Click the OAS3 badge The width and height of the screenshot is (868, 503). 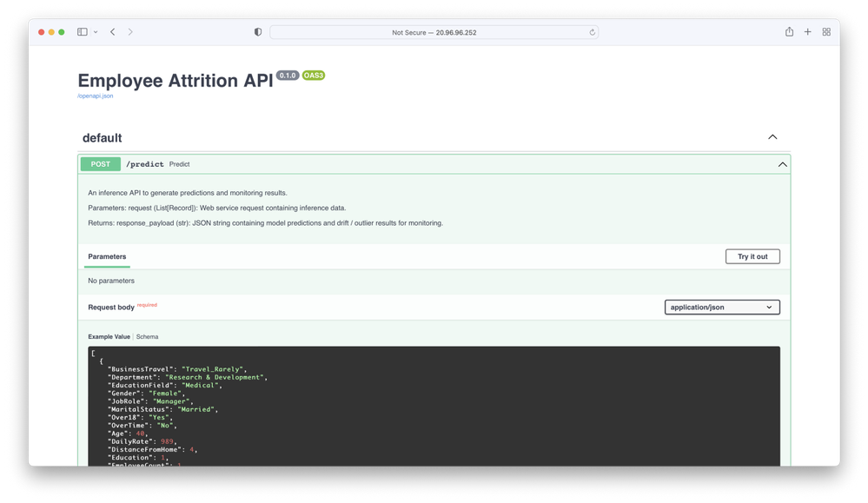314,76
